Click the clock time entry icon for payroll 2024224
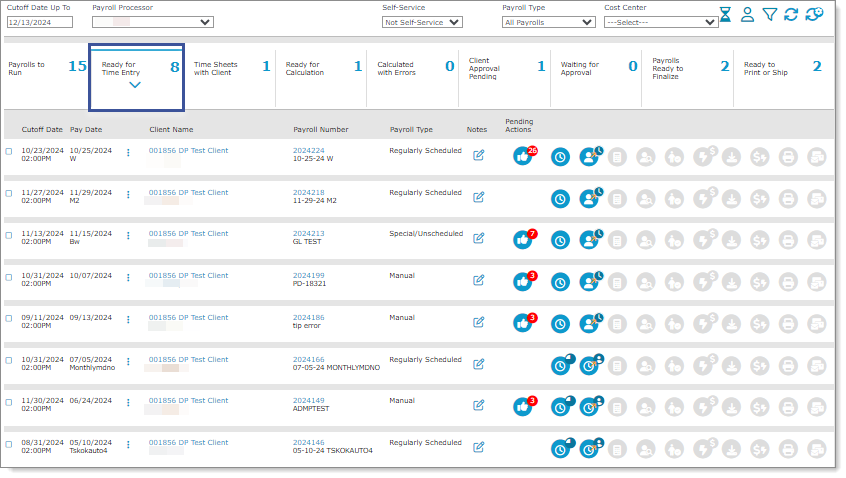The width and height of the screenshot is (846, 478). coord(560,157)
